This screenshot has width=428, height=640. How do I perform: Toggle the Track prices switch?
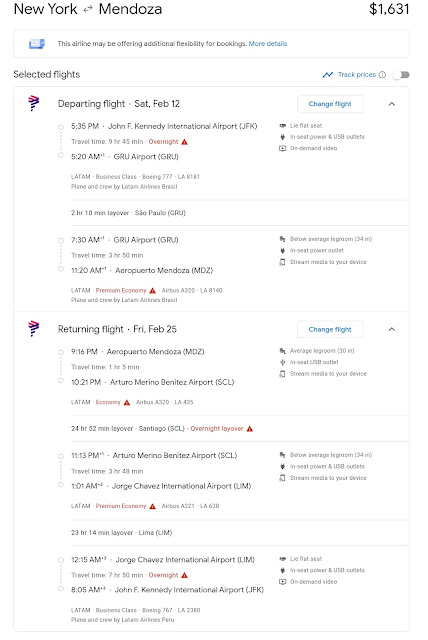tap(401, 75)
